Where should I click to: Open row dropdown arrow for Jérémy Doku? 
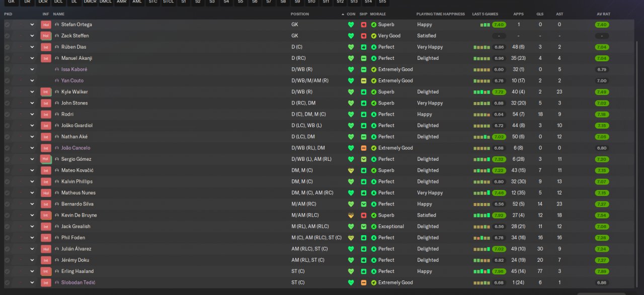[x=32, y=260]
